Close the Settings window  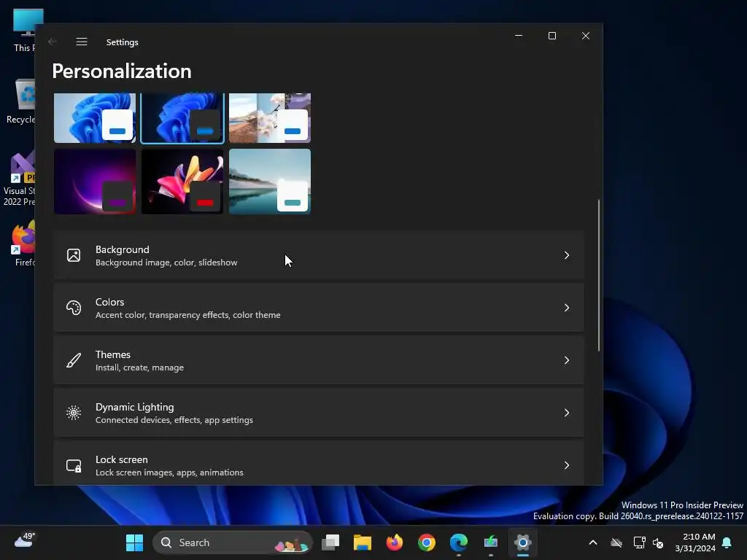point(586,36)
